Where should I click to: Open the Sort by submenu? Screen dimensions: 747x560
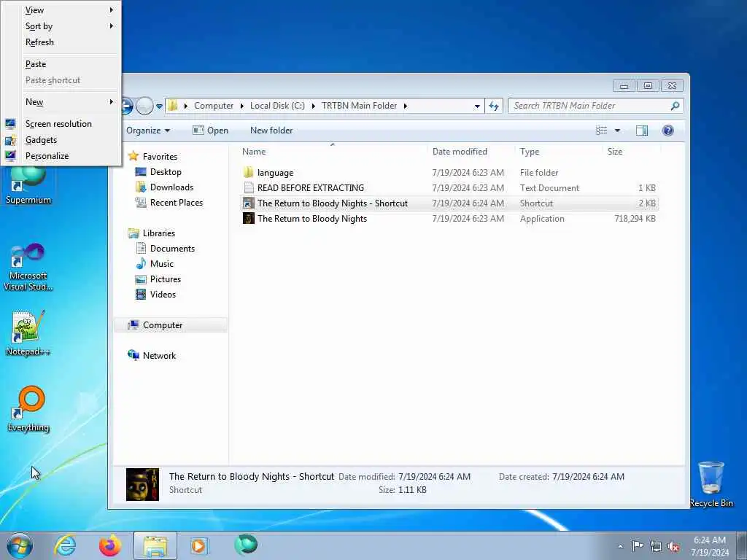point(61,26)
